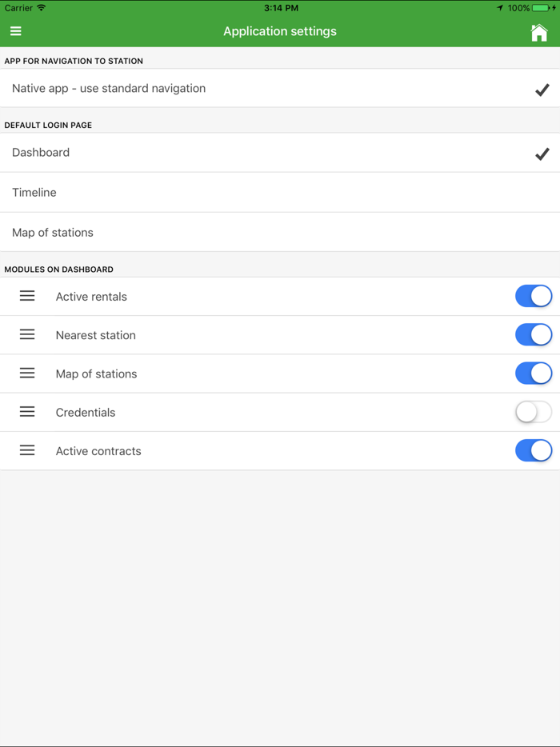Tap reorder handle for Nearest station
The height and width of the screenshot is (747, 560).
point(27,334)
